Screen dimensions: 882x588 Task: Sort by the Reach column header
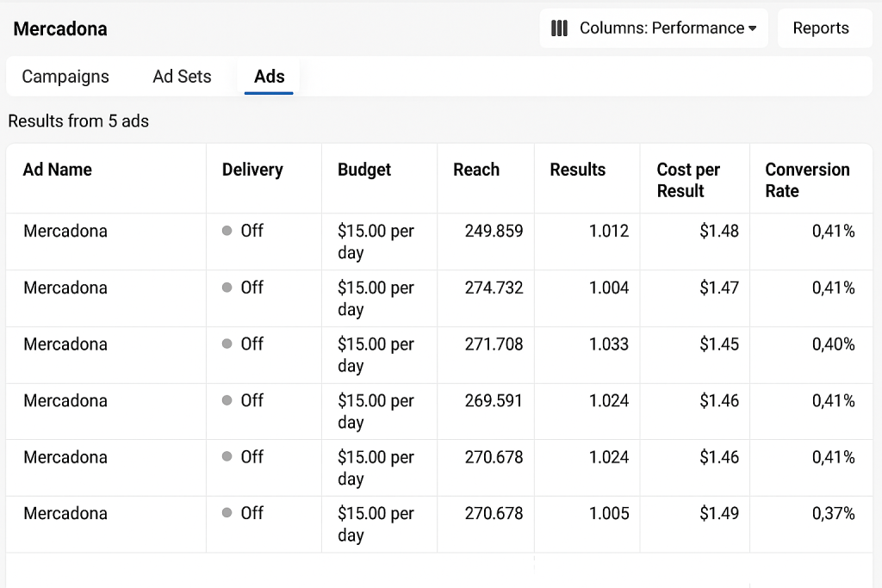(475, 170)
